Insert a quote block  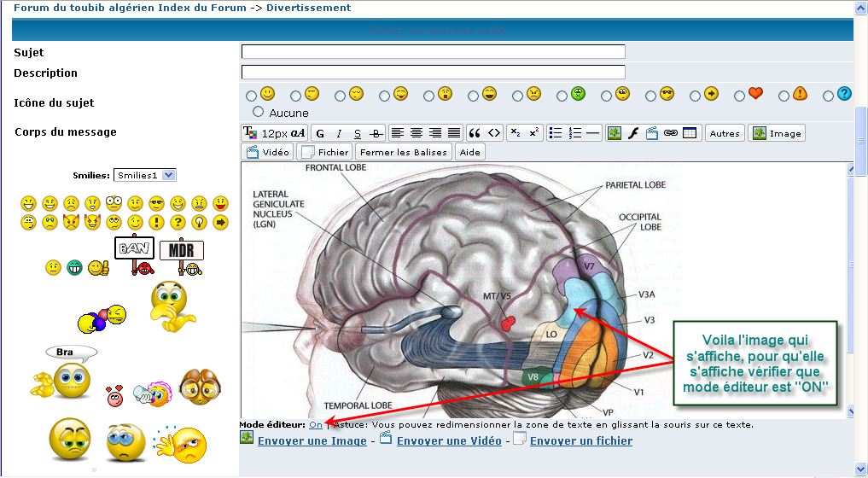pyautogui.click(x=475, y=133)
